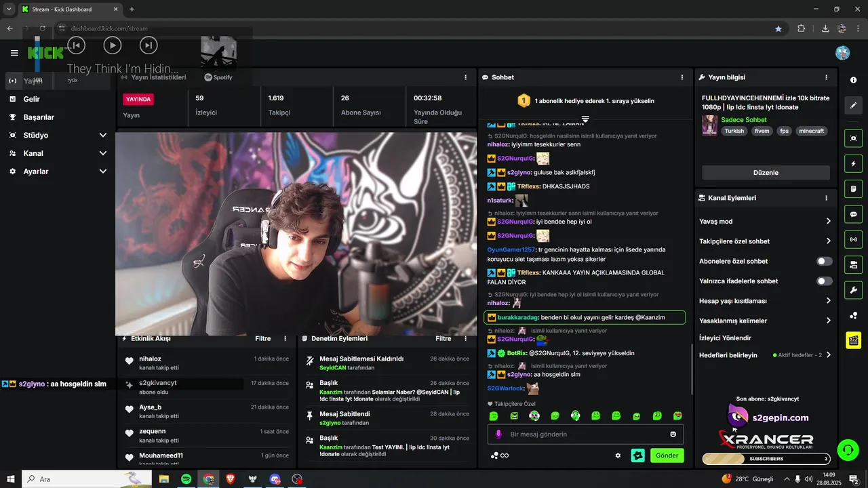Screen dimensions: 868x488
Task: Click the wrench icon in right rail
Action: [853, 290]
